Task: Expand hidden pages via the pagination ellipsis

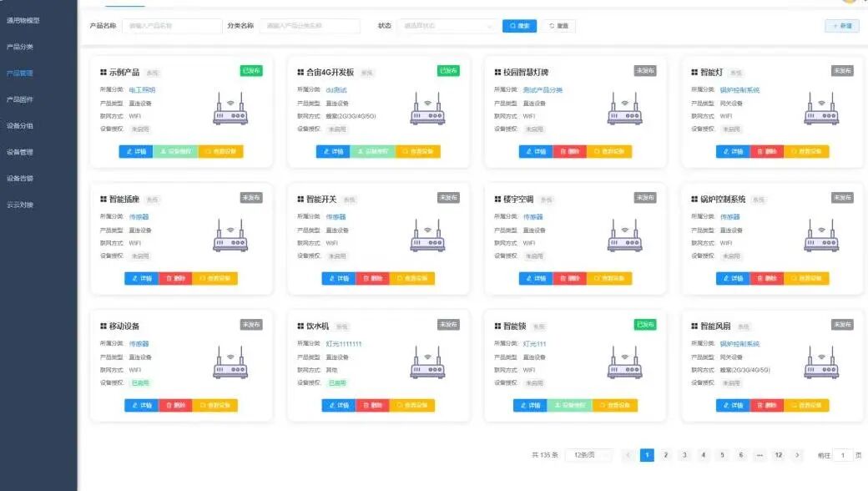Action: pyautogui.click(x=759, y=455)
